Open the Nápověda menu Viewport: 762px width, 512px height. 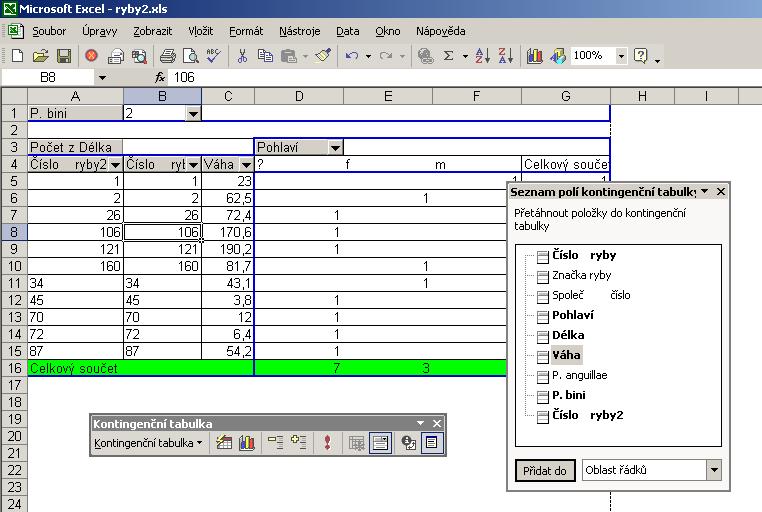pos(440,31)
